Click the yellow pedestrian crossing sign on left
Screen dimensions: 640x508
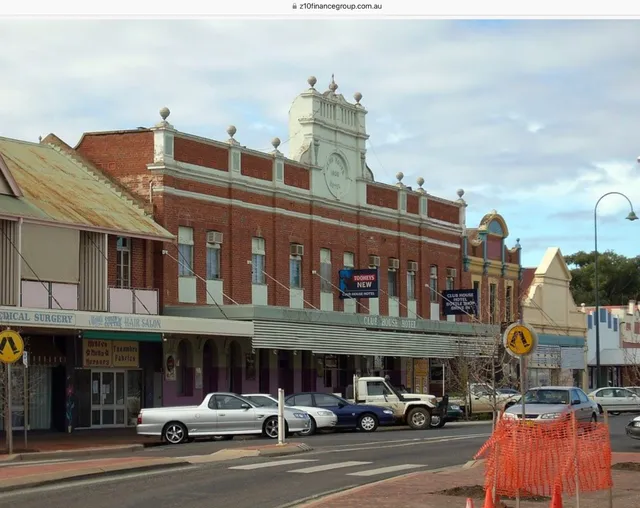(x=10, y=346)
